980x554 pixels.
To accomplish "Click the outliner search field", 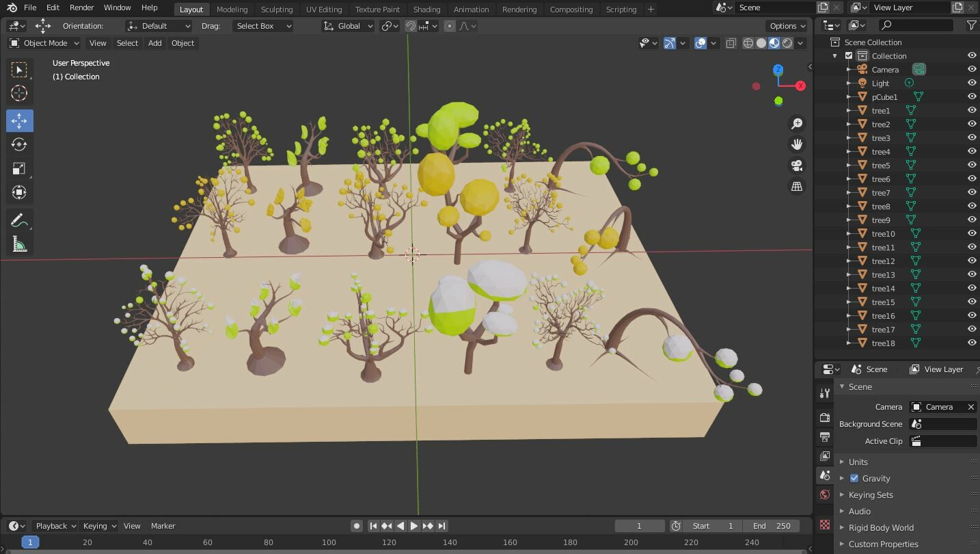I will coord(916,25).
